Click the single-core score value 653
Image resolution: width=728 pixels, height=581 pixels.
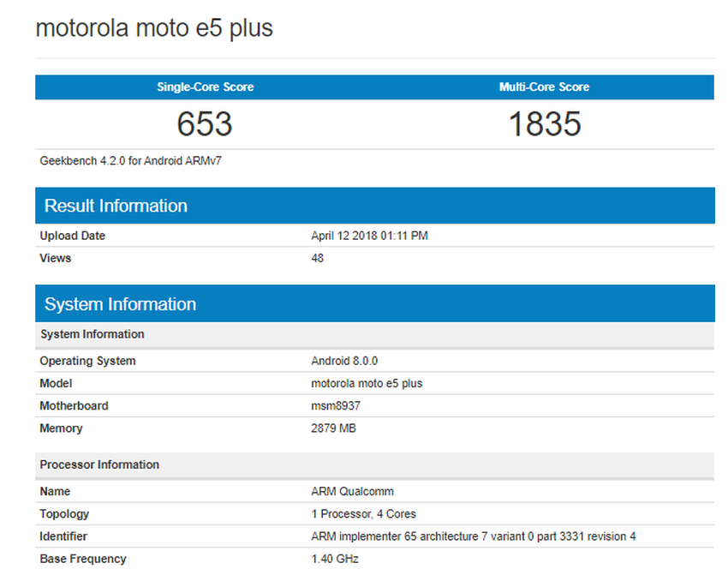[x=207, y=124]
